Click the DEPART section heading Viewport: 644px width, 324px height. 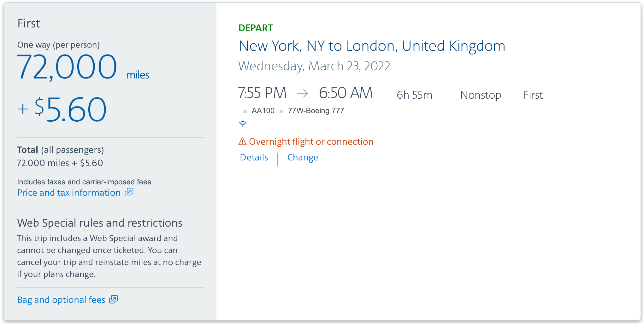point(256,28)
